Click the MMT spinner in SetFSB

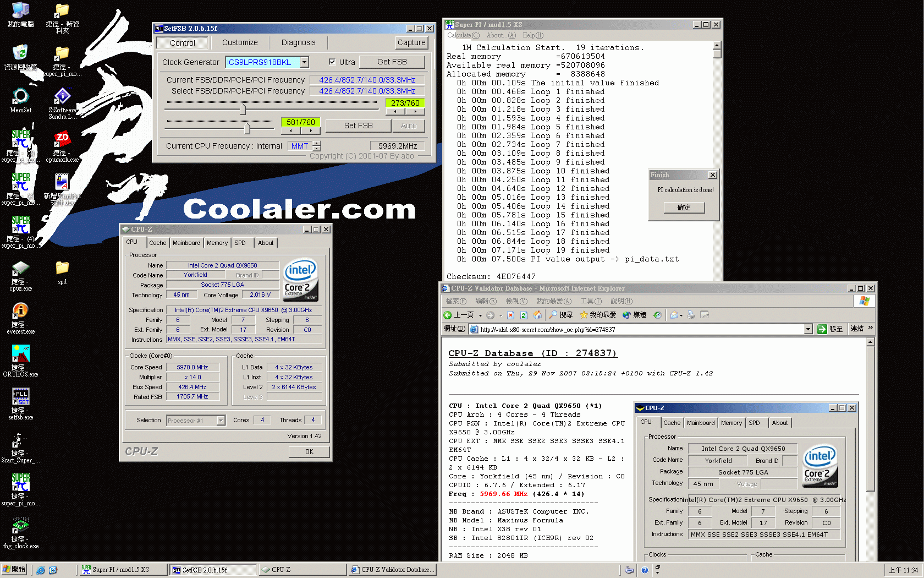pyautogui.click(x=317, y=146)
